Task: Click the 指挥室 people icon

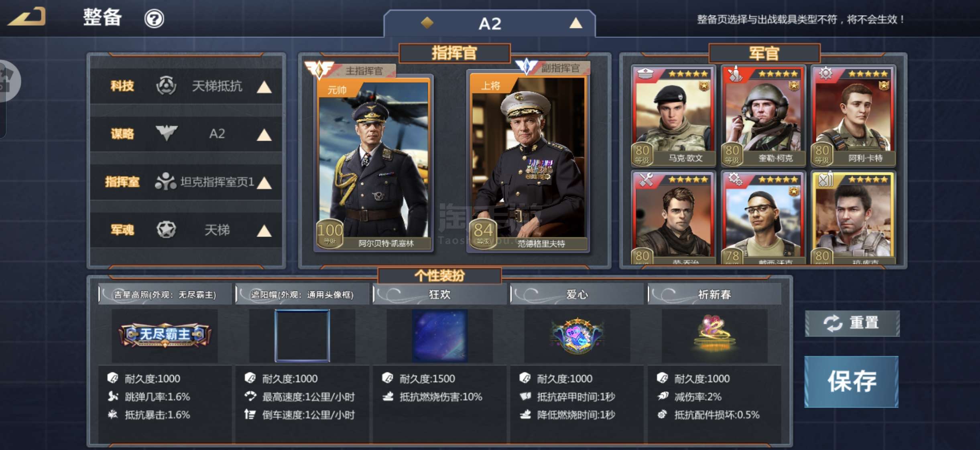Action: pos(165,182)
